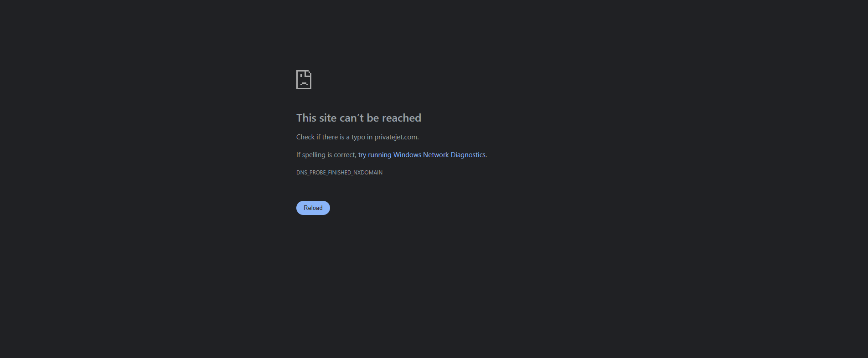Screen dimensions: 868x358
Task: Click the word "site" in the heading
Action: click(x=328, y=118)
